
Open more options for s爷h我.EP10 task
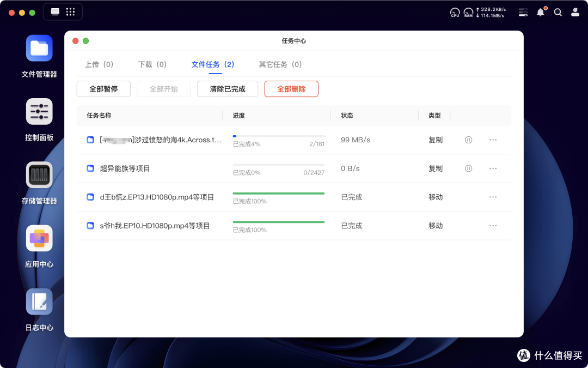(x=493, y=226)
